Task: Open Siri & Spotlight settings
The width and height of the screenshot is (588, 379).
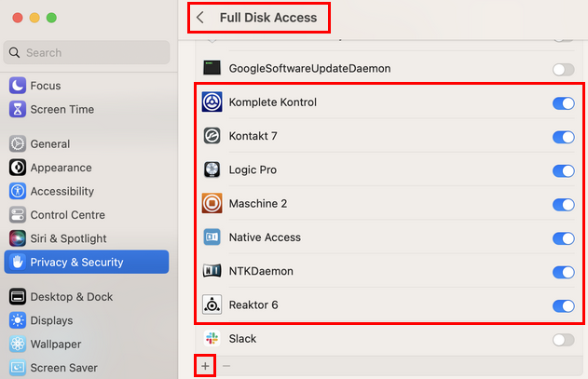Action: [68, 238]
